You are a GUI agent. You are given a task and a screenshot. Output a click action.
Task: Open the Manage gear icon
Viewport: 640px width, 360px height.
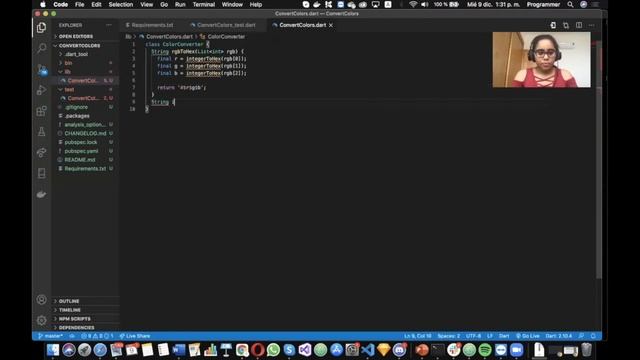41,320
